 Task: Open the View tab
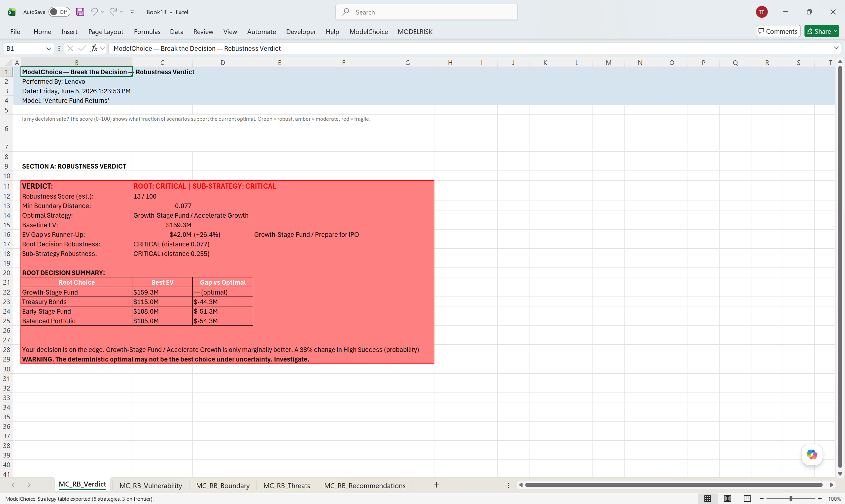(x=230, y=32)
